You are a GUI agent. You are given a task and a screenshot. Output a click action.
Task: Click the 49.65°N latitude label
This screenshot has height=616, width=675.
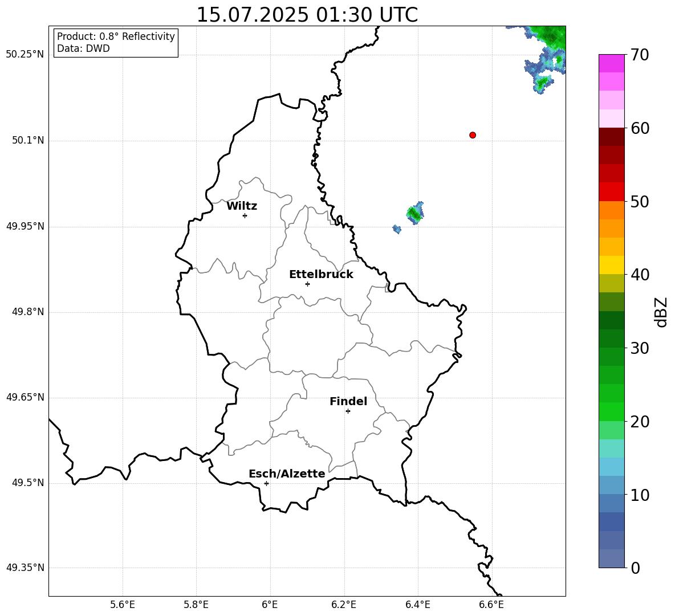point(25,397)
